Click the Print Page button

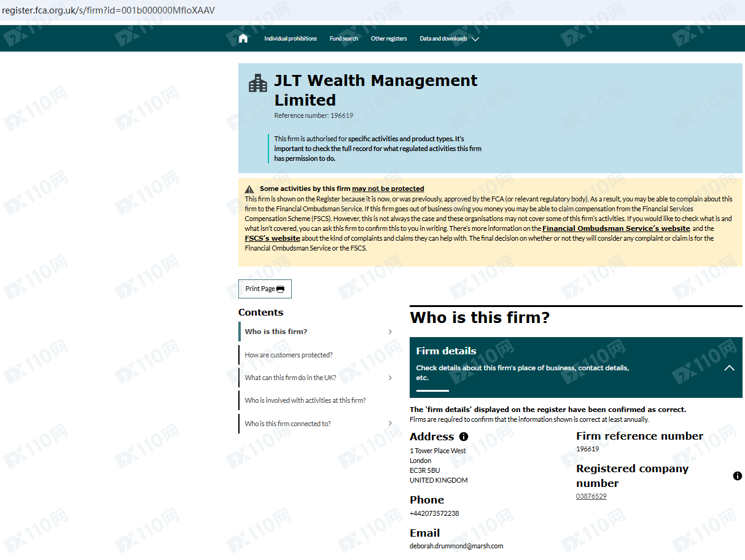tap(265, 289)
